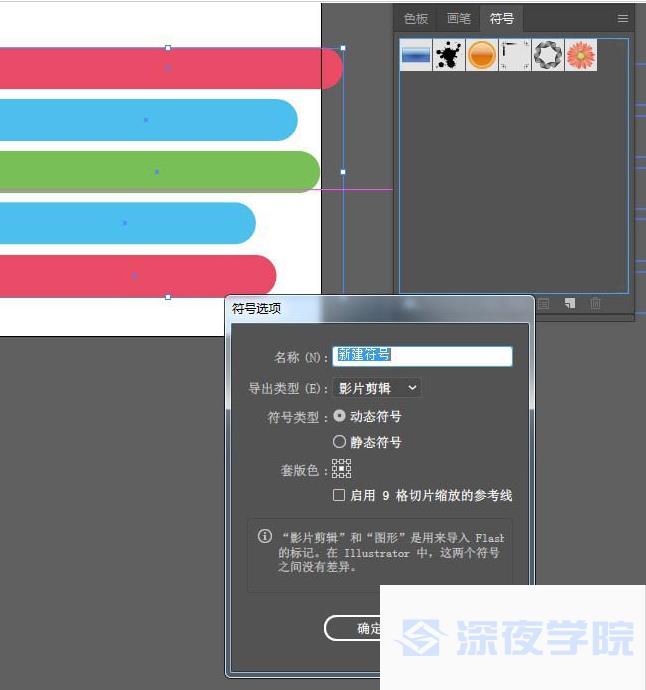Select the 静态符号 radio button
646x690 pixels.
coord(339,441)
